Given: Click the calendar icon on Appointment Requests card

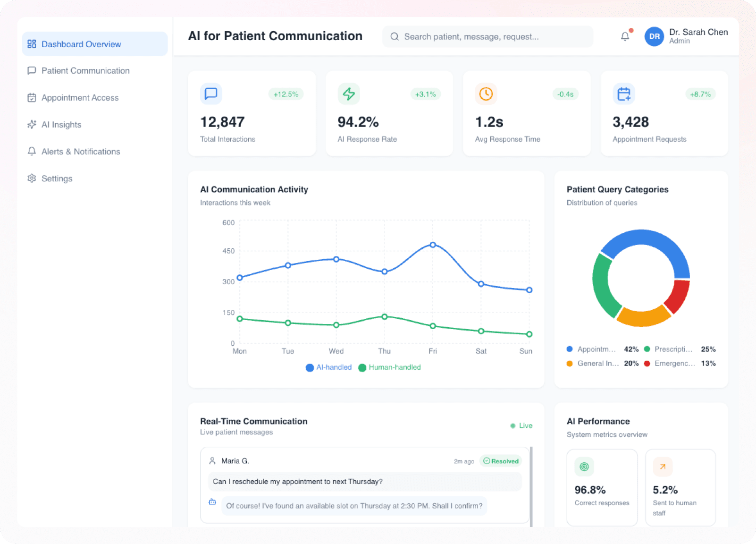Looking at the screenshot, I should coord(623,94).
